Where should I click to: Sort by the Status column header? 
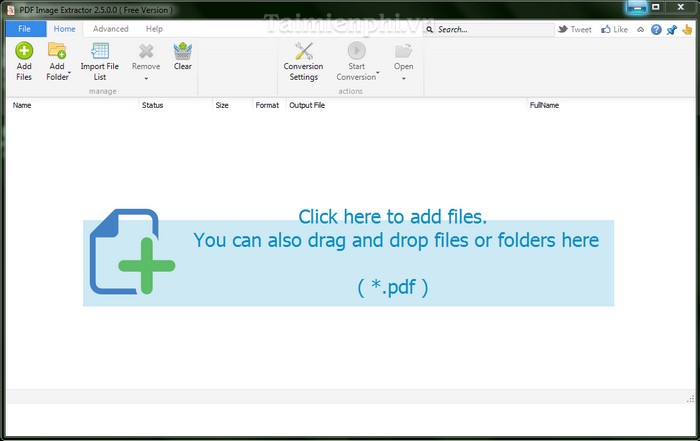coord(175,105)
